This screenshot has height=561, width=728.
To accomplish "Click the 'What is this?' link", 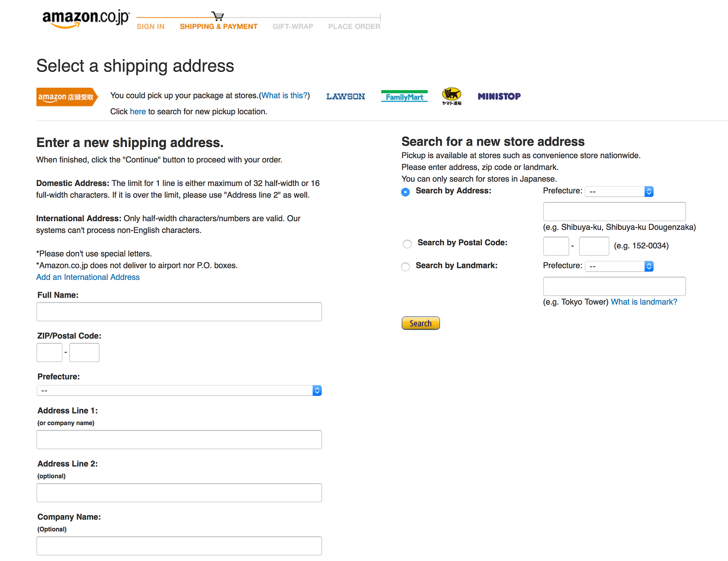I will click(284, 96).
